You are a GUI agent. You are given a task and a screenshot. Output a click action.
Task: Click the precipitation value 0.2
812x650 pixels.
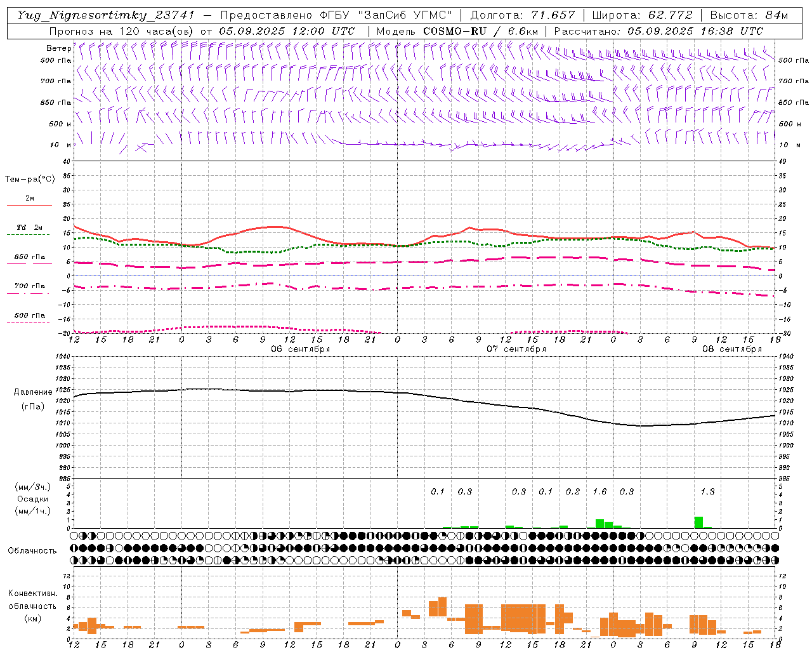pos(573,491)
